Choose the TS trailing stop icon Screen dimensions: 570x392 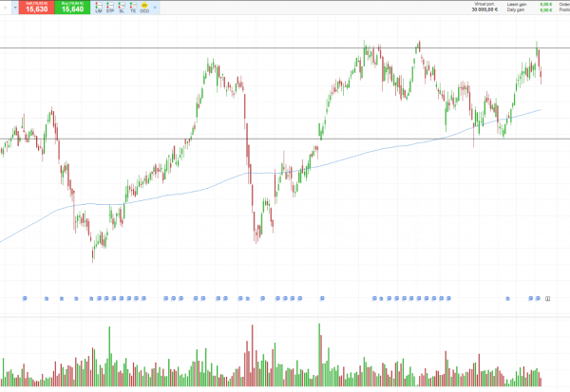[x=133, y=8]
